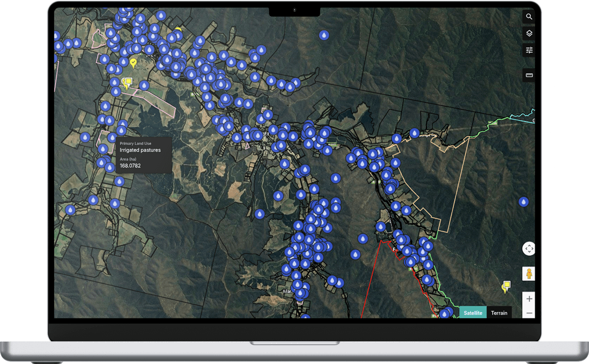Screen dimensions: 589x364
Task: Select the yellow square marker above the tooltip
Action: point(128,82)
